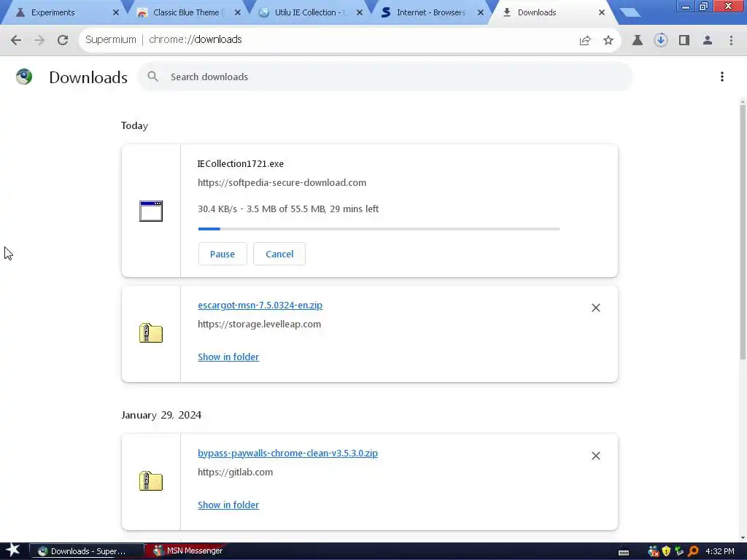Click the escargot-msn zip folder icon
The image size is (747, 560).
pyautogui.click(x=151, y=332)
